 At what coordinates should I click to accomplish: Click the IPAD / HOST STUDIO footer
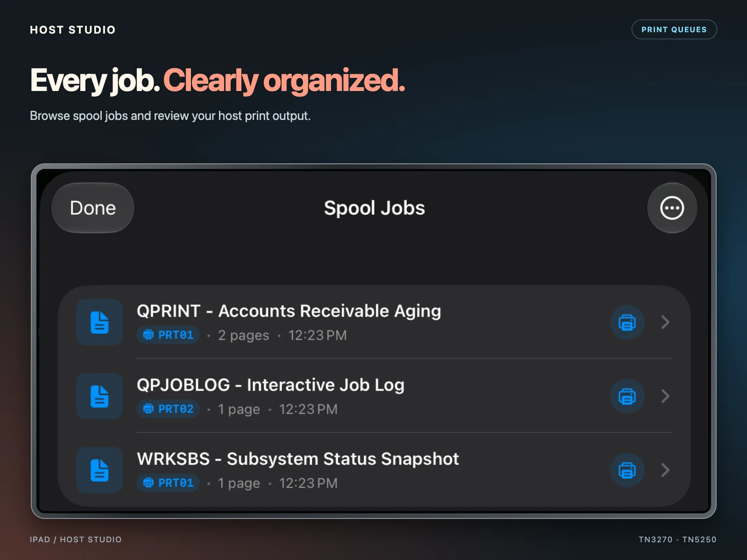pyautogui.click(x=76, y=539)
